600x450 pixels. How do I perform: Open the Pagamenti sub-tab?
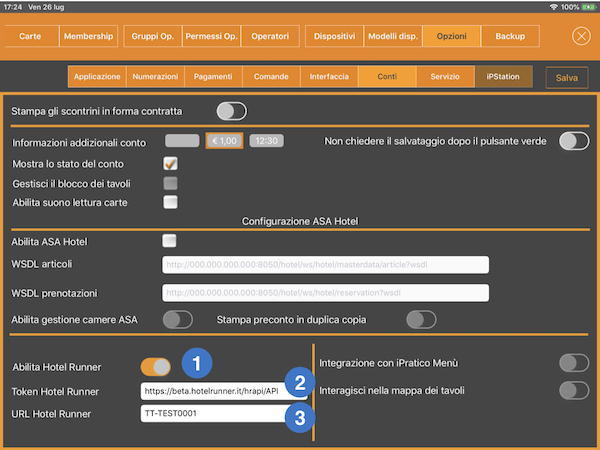click(213, 77)
